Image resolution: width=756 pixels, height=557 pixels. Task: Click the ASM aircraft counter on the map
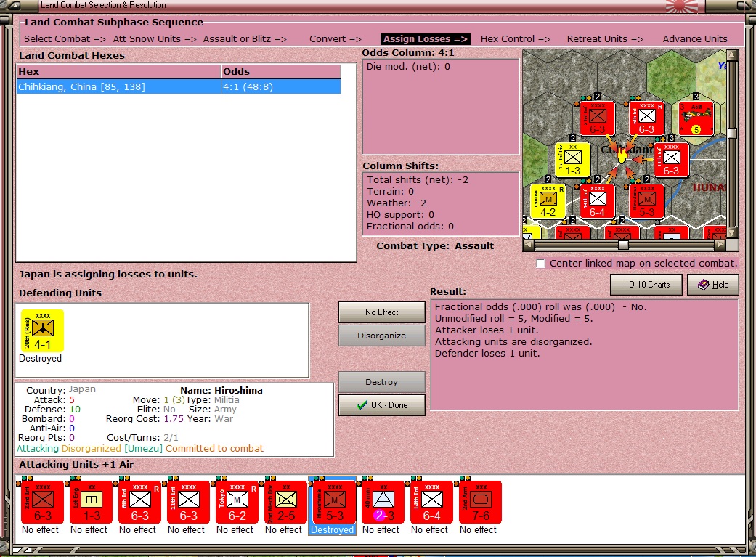click(x=696, y=118)
